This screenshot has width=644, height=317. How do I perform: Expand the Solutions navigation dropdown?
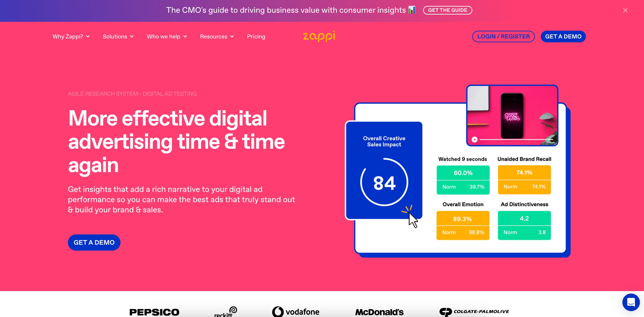pos(119,36)
